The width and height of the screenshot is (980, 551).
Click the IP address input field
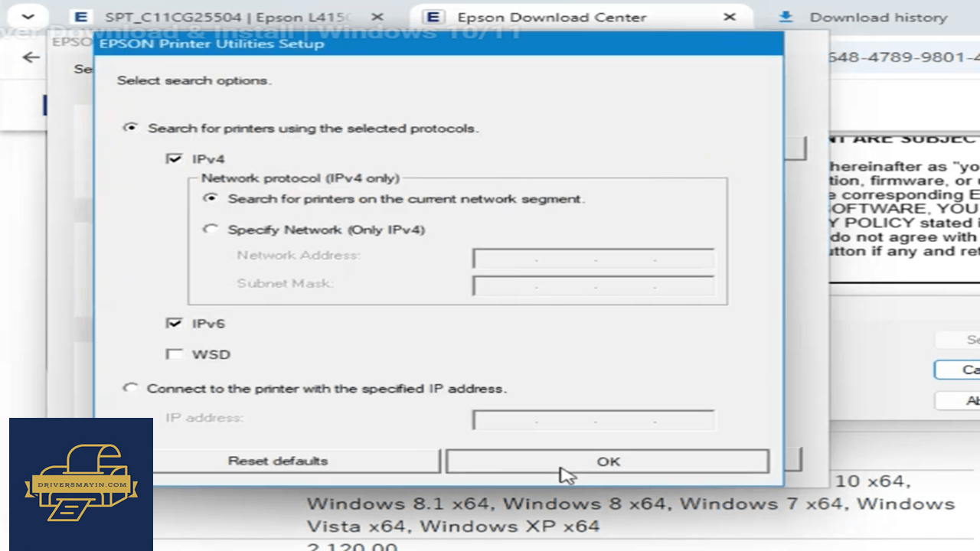coord(593,420)
